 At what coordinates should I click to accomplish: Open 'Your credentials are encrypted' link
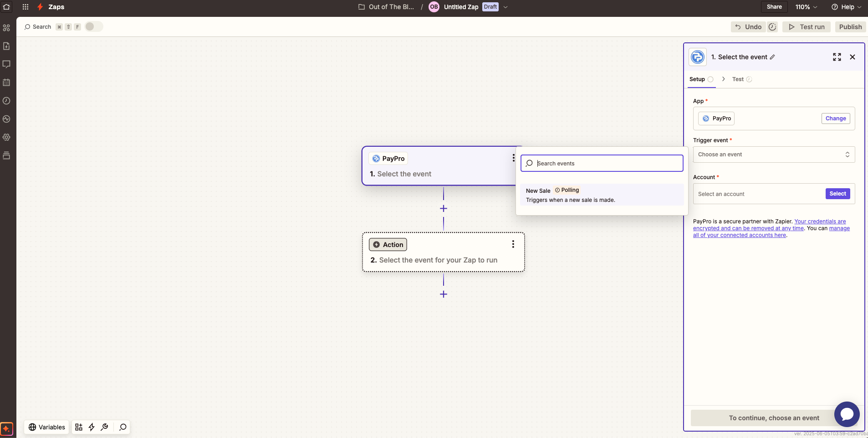click(x=770, y=225)
